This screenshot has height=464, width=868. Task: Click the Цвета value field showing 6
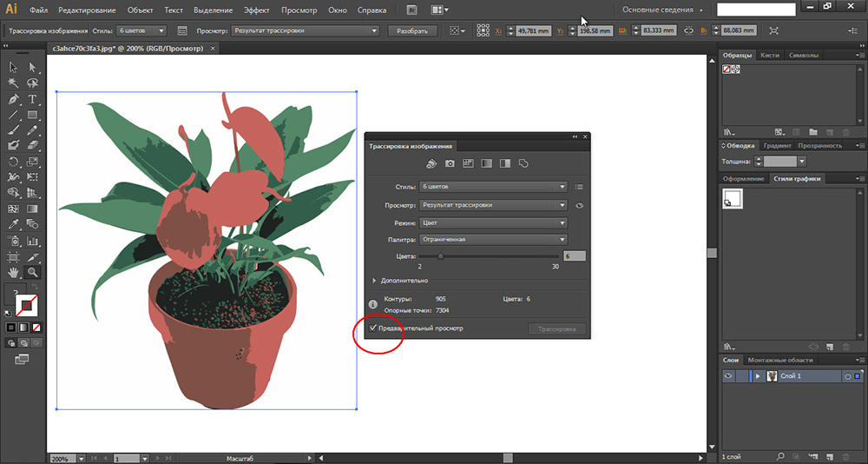click(574, 256)
